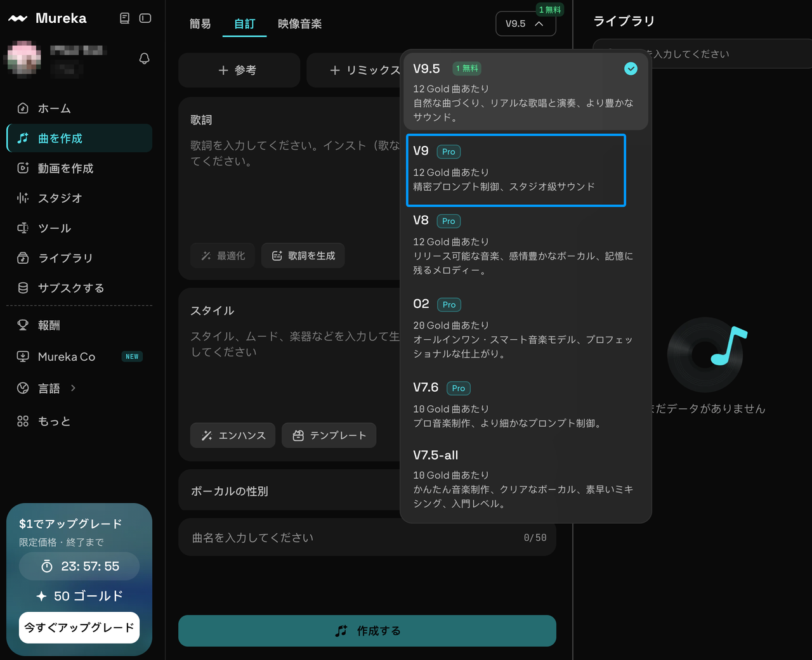Click the vinyl record music icon
The height and width of the screenshot is (660, 812).
(x=707, y=355)
